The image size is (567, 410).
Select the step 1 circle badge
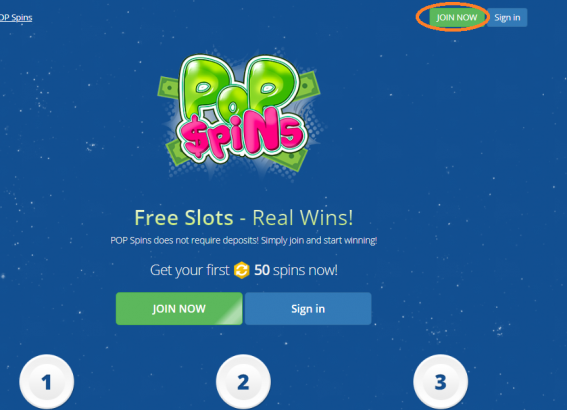(47, 382)
